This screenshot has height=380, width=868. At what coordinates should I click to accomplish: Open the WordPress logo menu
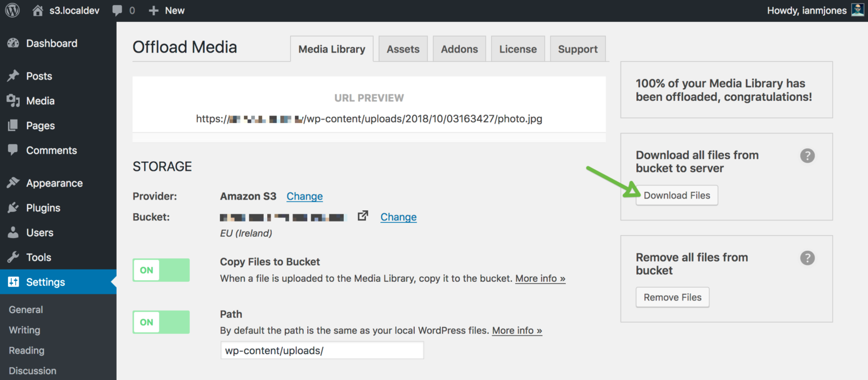12,11
